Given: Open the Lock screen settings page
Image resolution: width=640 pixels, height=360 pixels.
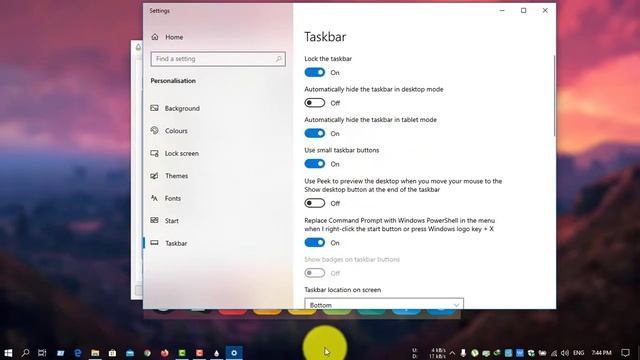Looking at the screenshot, I should [182, 153].
